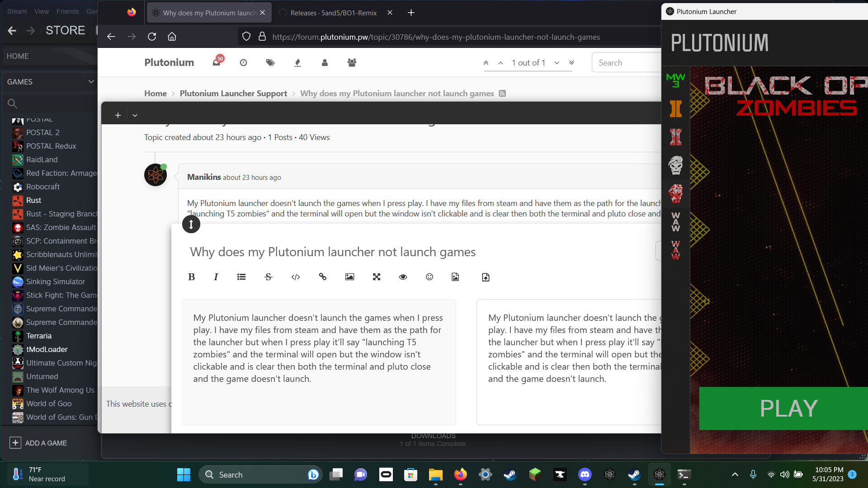Open the View menu in Steam window
The image size is (868, 488).
[42, 11]
